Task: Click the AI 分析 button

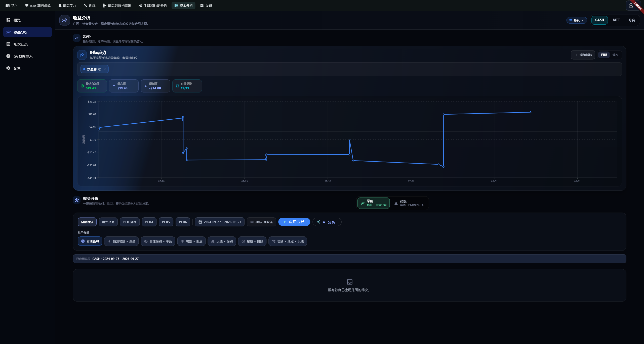Action: pyautogui.click(x=327, y=222)
